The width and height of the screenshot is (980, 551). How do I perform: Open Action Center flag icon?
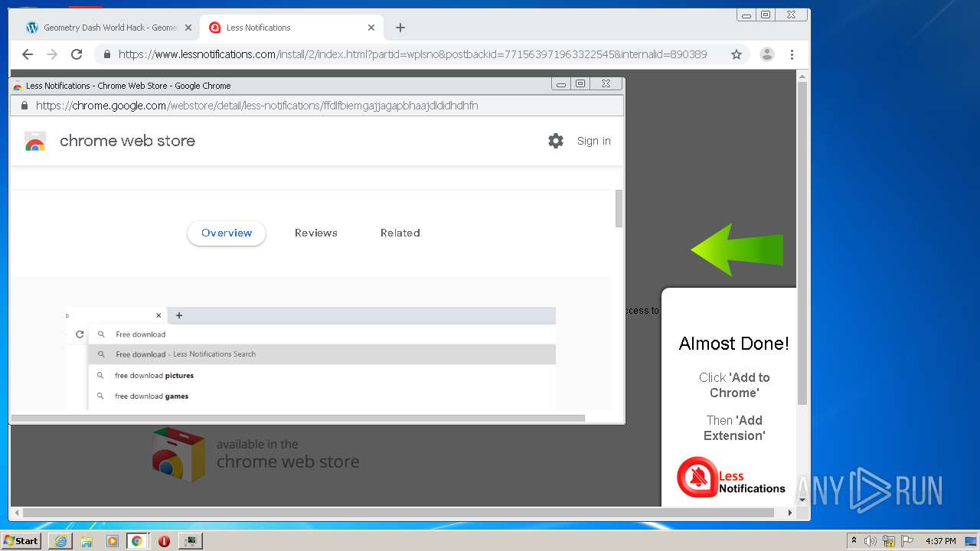tap(907, 541)
